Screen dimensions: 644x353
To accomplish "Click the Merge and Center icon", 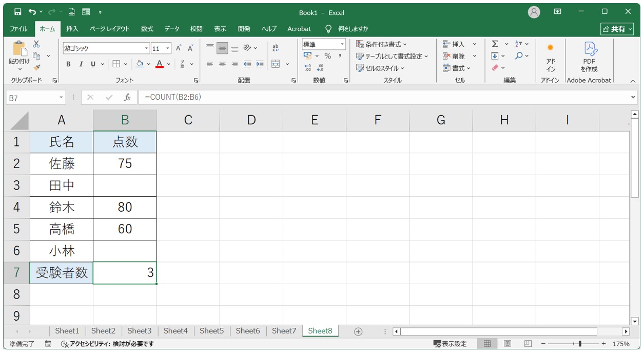I will pos(276,64).
